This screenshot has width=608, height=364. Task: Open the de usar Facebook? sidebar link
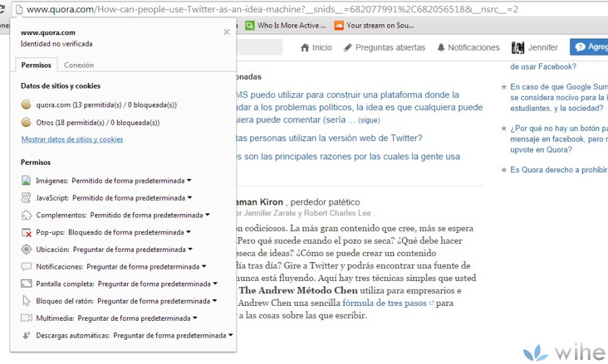point(543,67)
